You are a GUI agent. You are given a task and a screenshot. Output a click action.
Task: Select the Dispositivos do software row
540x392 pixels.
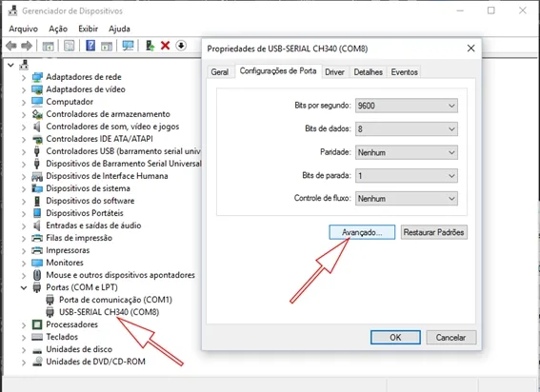(x=90, y=201)
